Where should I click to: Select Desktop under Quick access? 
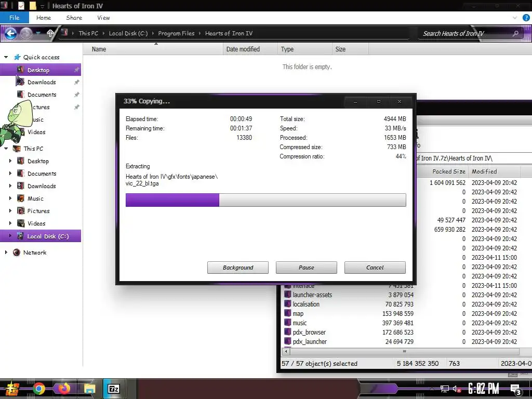(41, 70)
